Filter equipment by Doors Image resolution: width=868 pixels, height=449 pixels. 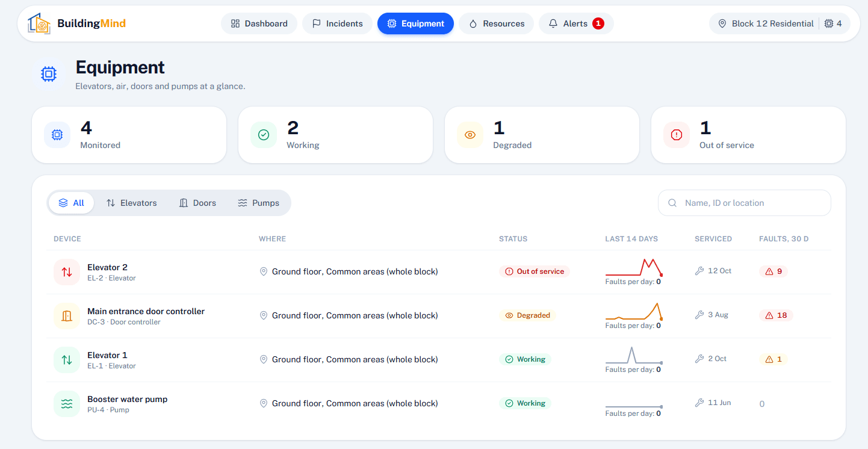197,203
